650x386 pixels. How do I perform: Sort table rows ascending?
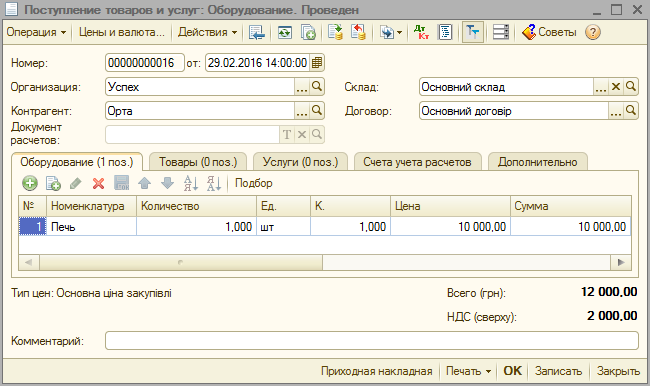pos(191,183)
